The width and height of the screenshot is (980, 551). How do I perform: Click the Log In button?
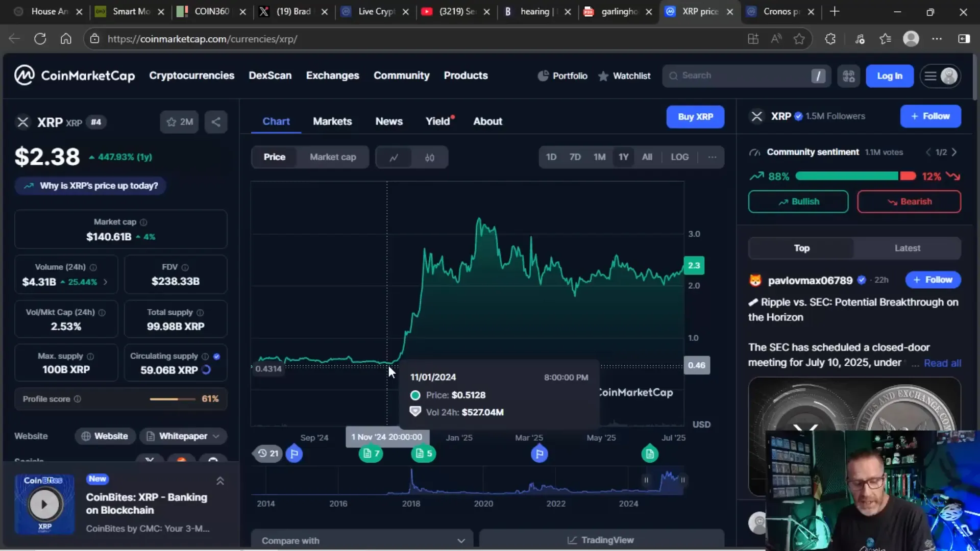[890, 76]
